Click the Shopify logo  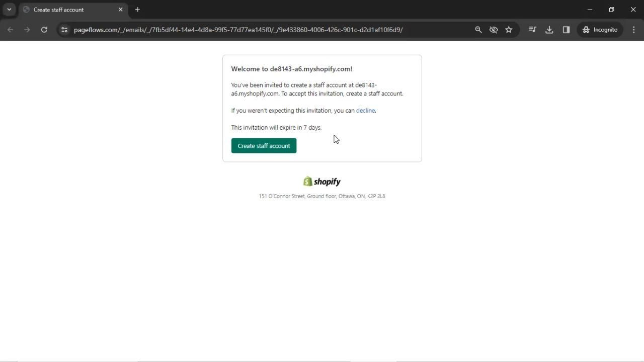322,182
